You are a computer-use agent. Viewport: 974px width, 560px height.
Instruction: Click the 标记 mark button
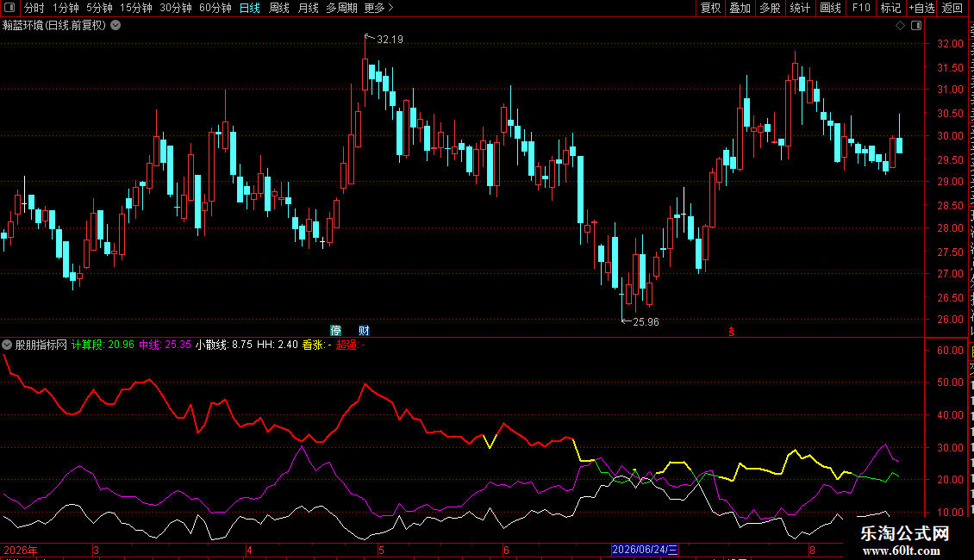click(x=890, y=8)
